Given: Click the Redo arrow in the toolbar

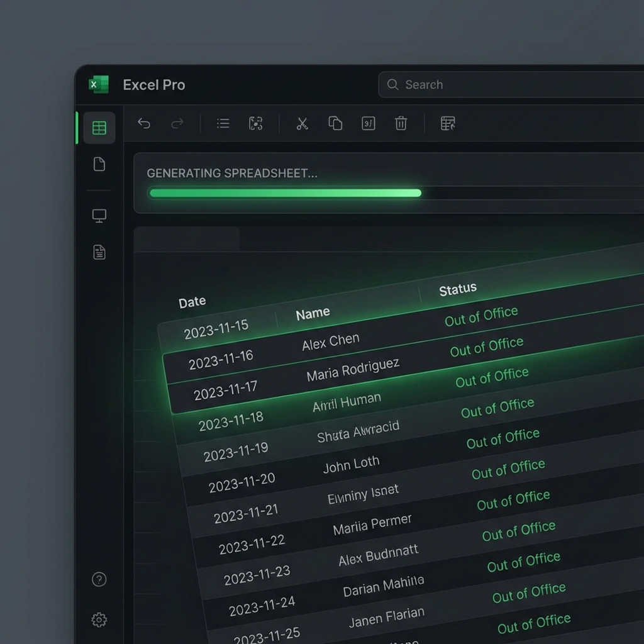Looking at the screenshot, I should point(177,123).
